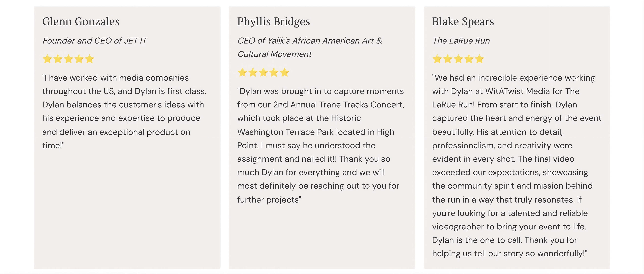
Task: Click the first star in Blake Spears's rating
Action: (437, 59)
